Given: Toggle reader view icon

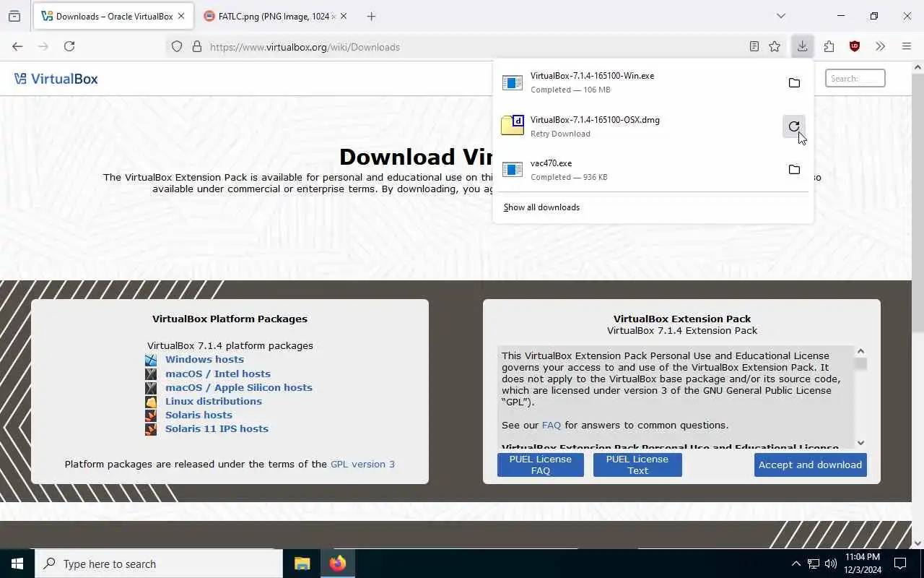Looking at the screenshot, I should pyautogui.click(x=754, y=46).
